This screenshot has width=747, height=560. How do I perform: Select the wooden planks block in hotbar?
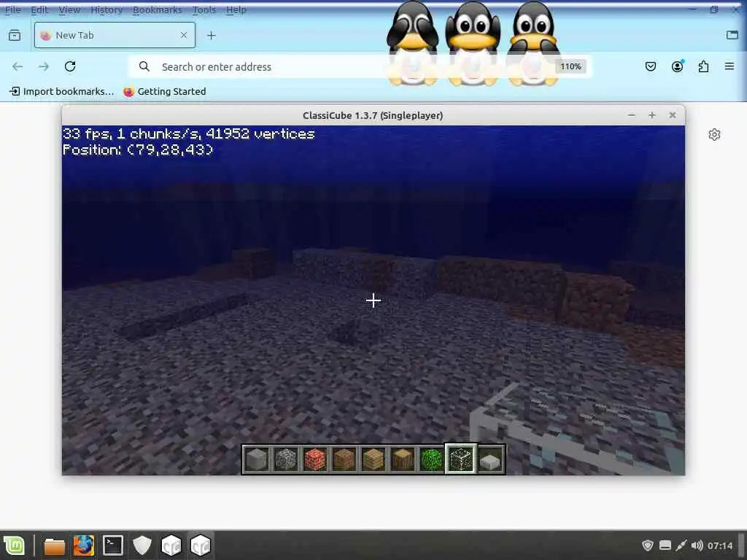(x=373, y=459)
